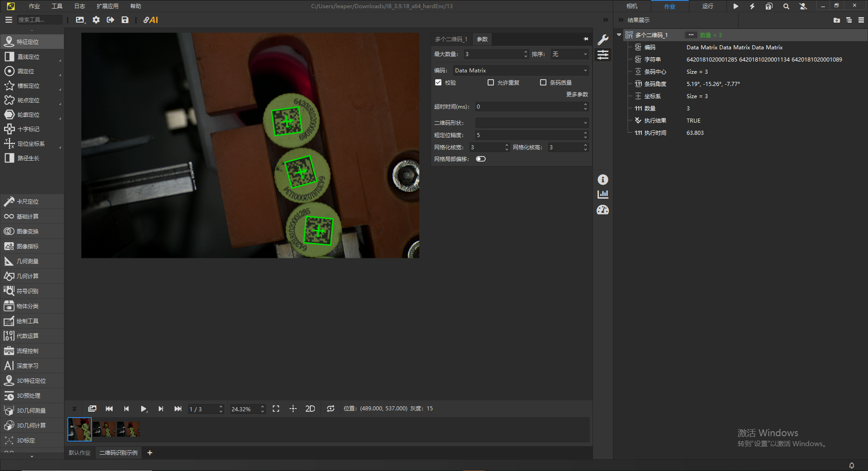Jump to the last image

178,409
